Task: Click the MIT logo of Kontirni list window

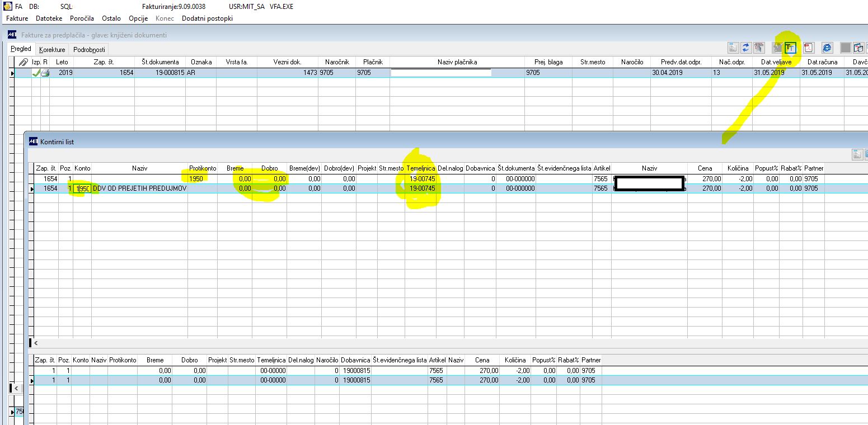Action: (34, 141)
